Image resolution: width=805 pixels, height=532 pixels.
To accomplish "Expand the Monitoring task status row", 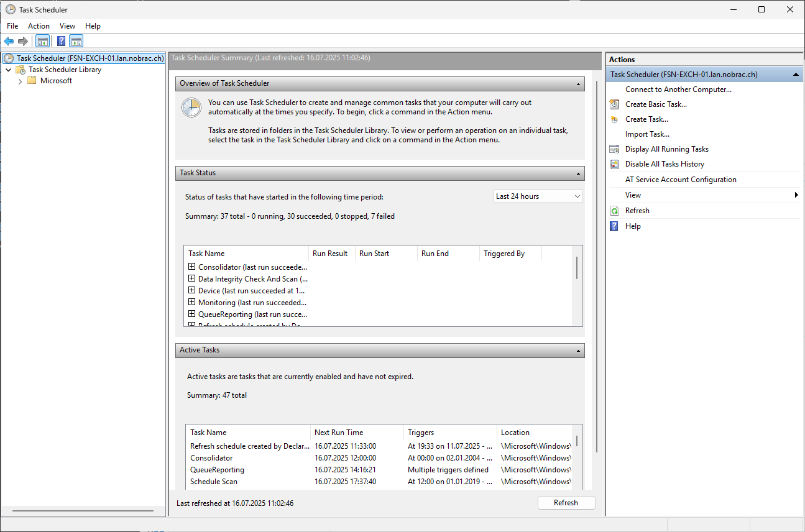I will (x=192, y=302).
